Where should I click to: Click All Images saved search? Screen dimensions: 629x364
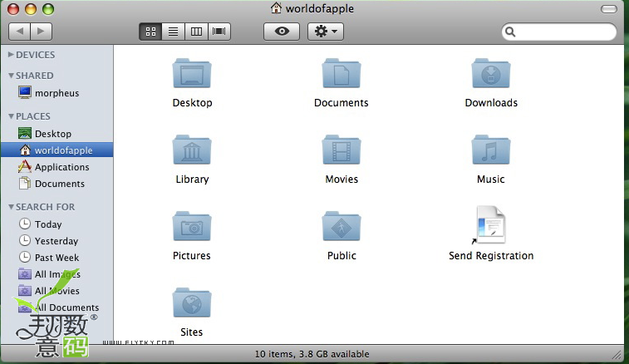pos(57,274)
